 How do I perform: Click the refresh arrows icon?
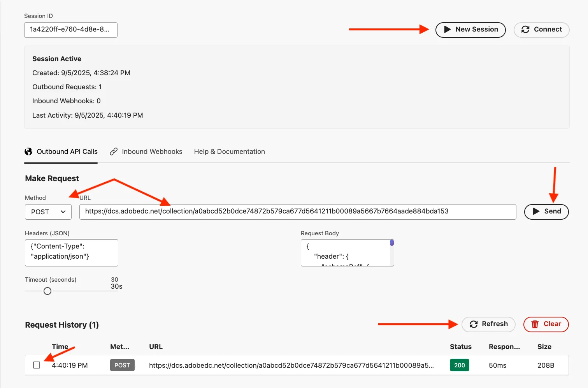coord(474,324)
